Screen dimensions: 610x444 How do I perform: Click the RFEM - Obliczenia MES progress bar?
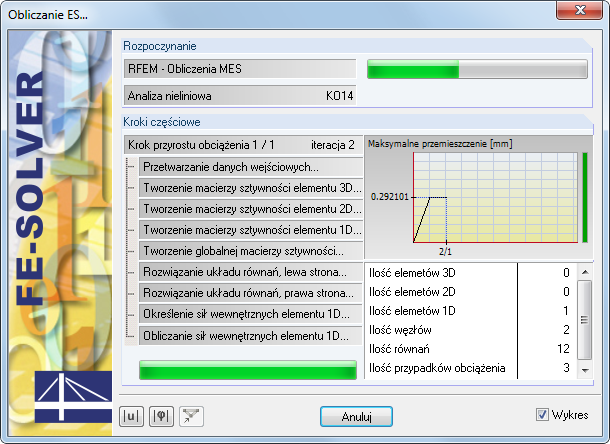coord(477,69)
